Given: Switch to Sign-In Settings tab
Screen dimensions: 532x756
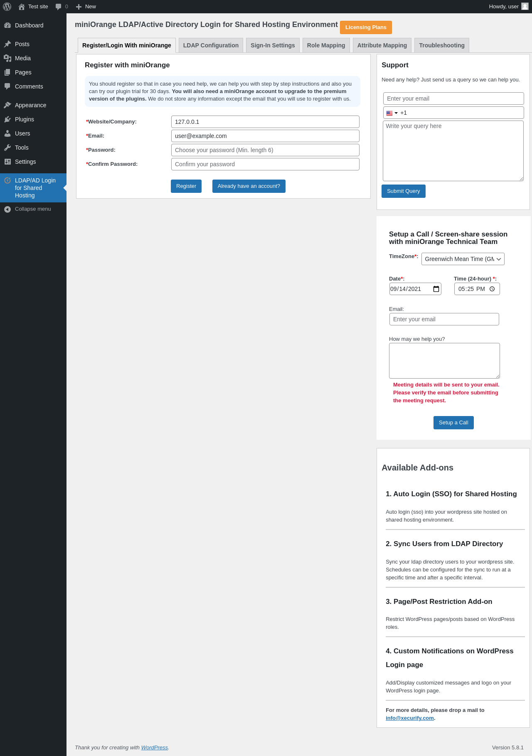Looking at the screenshot, I should [x=273, y=45].
